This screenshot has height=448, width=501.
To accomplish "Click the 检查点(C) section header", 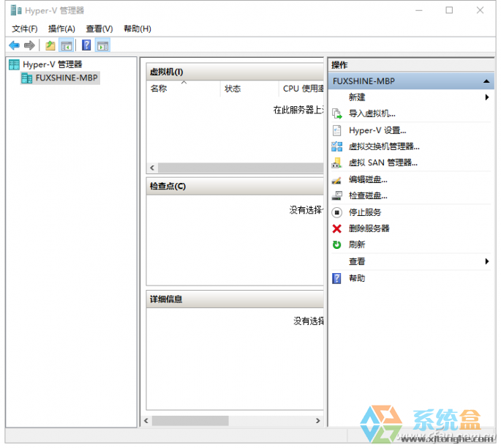I will [x=235, y=187].
